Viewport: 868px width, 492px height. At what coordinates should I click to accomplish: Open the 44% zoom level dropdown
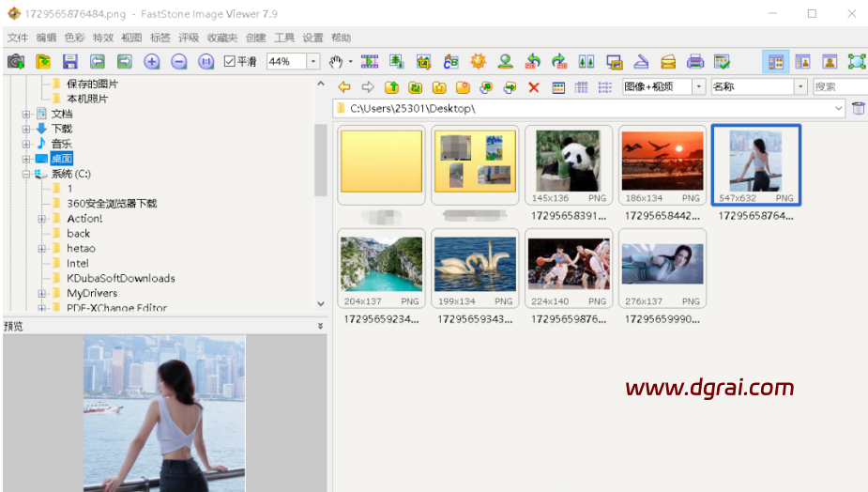(312, 62)
